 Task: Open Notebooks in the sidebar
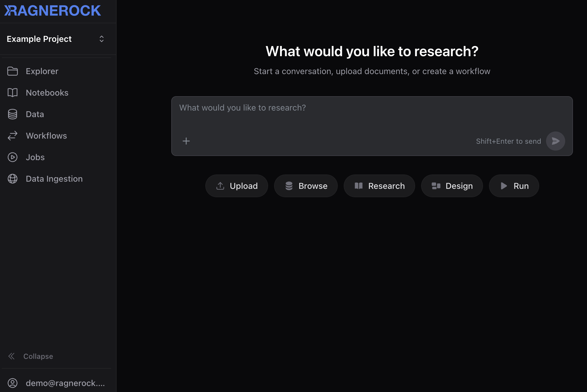47,93
